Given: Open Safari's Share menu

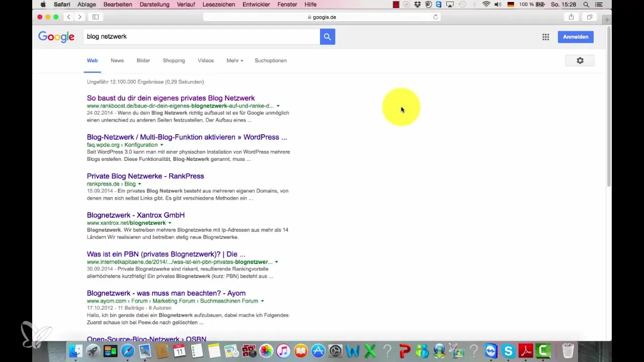Looking at the screenshot, I should 571,17.
